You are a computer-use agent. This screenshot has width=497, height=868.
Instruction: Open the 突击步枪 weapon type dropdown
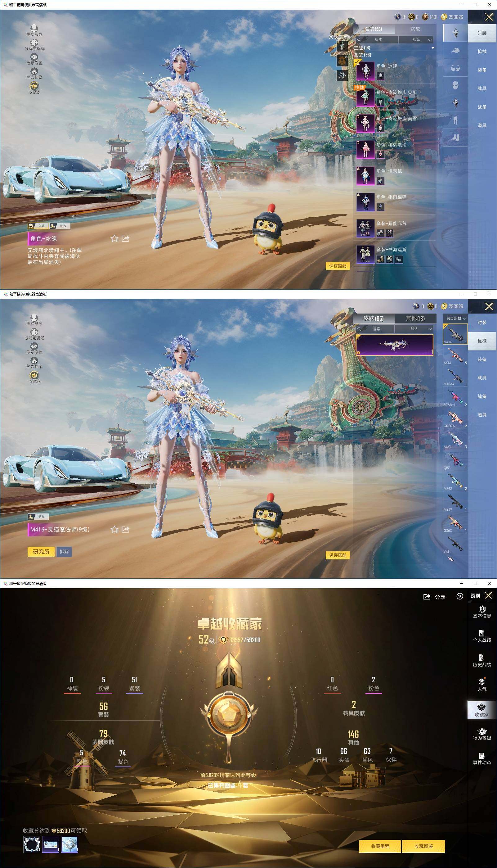455,318
